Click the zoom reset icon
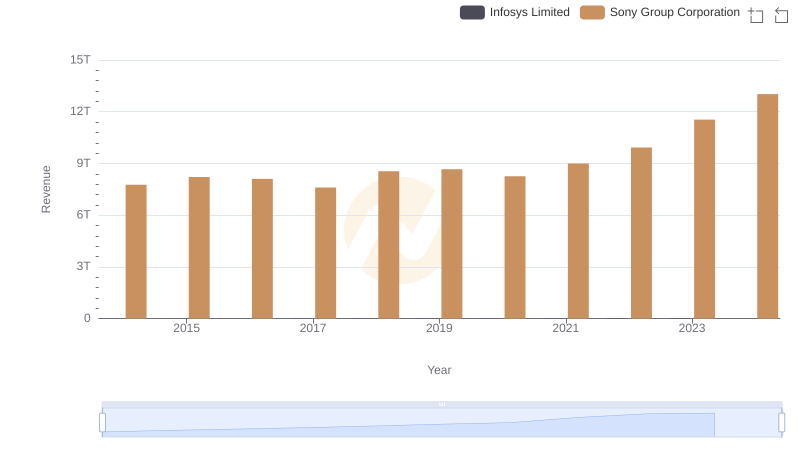 [781, 15]
